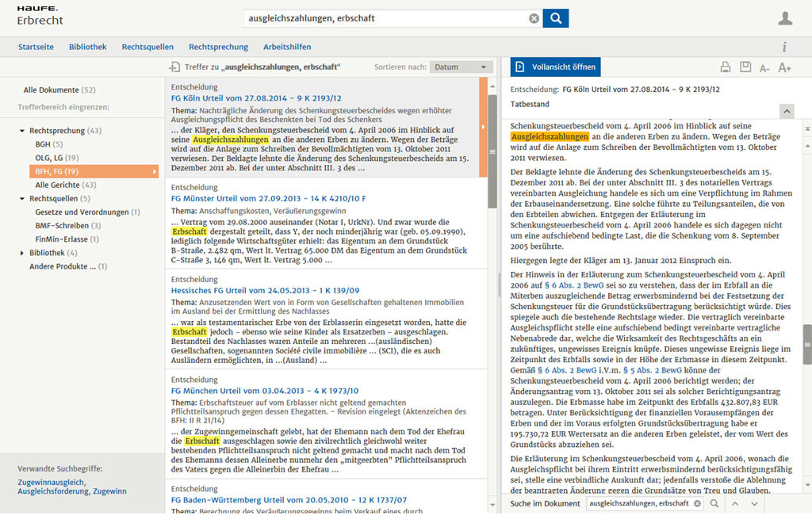
Task: Click related term Zugewinnausgleich
Action: click(52, 483)
